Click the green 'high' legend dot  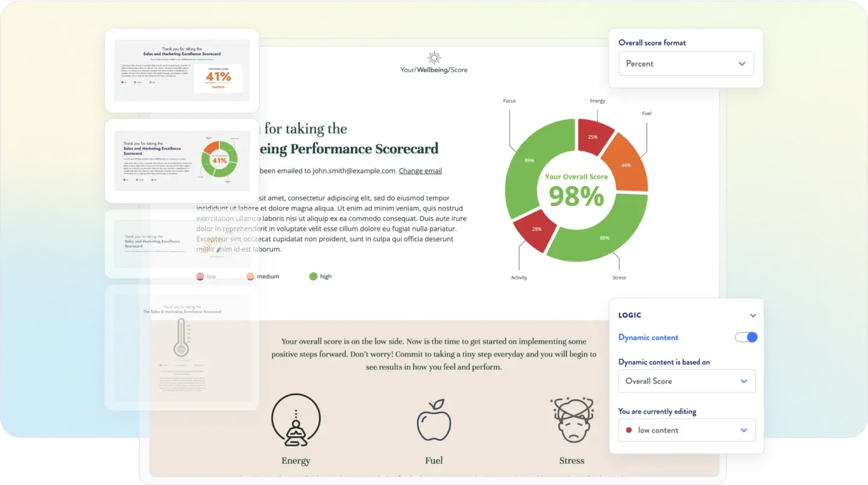313,276
